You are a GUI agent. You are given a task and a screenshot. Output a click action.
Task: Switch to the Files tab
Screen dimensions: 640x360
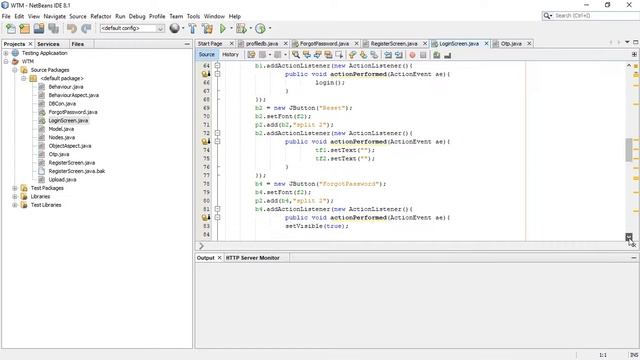[78, 44]
